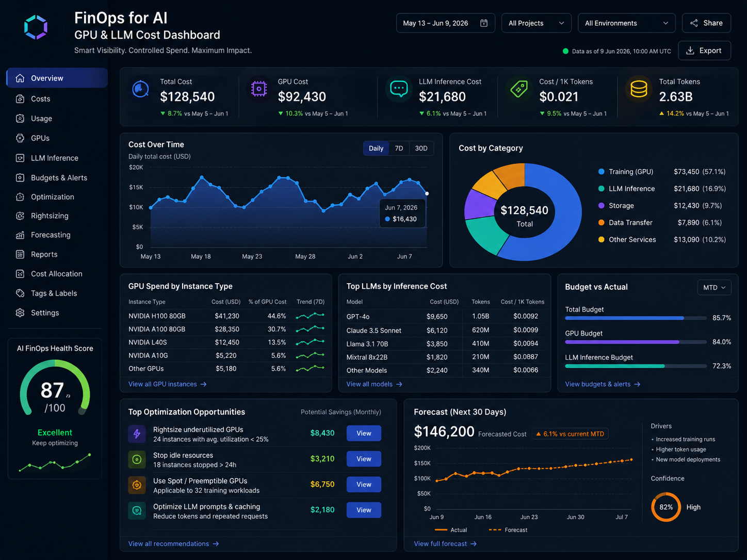Open the All Projects dropdown
The height and width of the screenshot is (560, 747).
tap(537, 23)
